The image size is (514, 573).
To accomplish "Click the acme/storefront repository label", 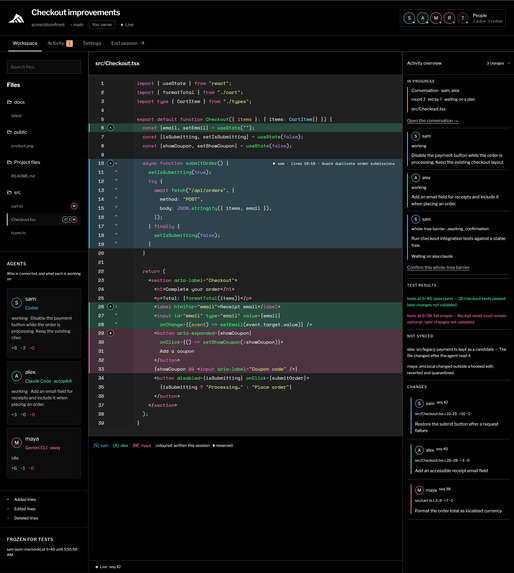I will click(48, 25).
